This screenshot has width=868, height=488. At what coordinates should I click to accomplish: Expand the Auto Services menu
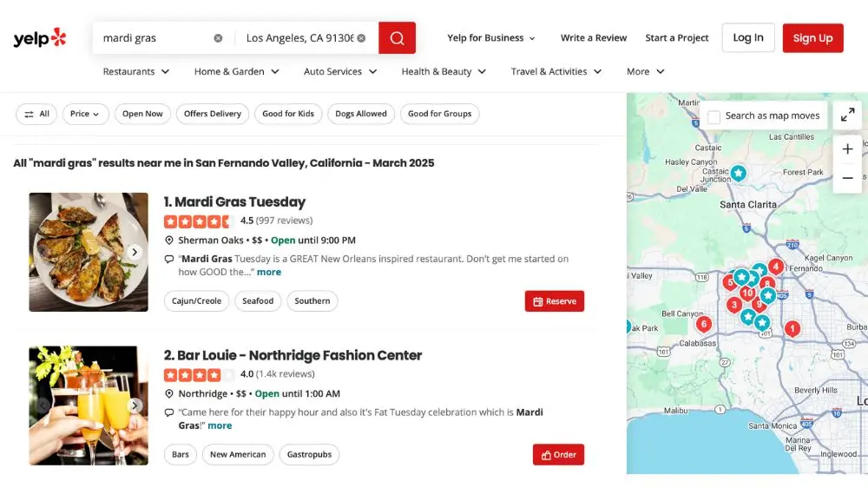coord(340,71)
